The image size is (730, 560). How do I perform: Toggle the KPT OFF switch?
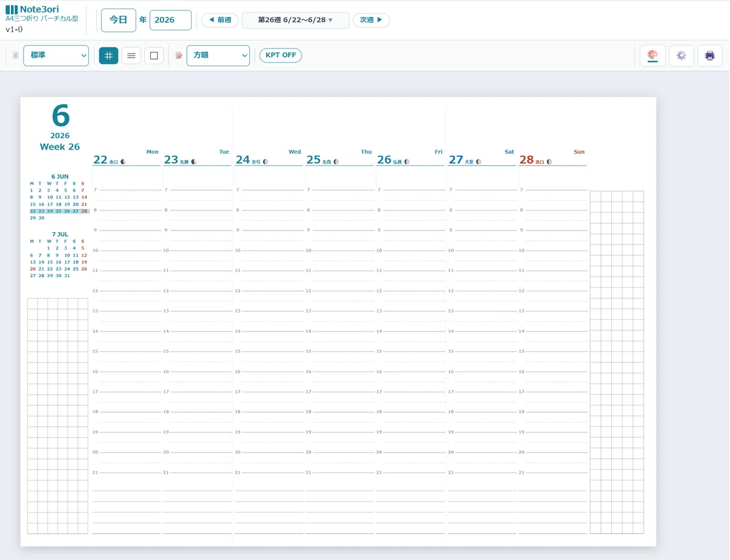pos(280,55)
